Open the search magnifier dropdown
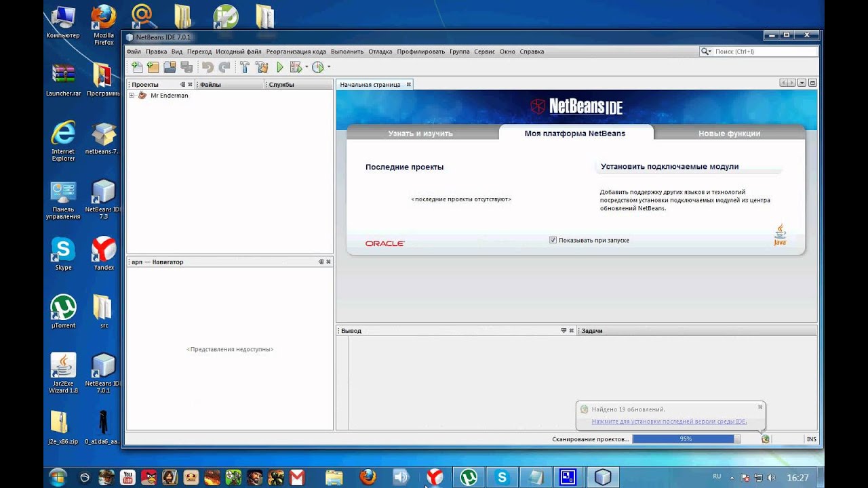This screenshot has height=488, width=868. tap(706, 52)
